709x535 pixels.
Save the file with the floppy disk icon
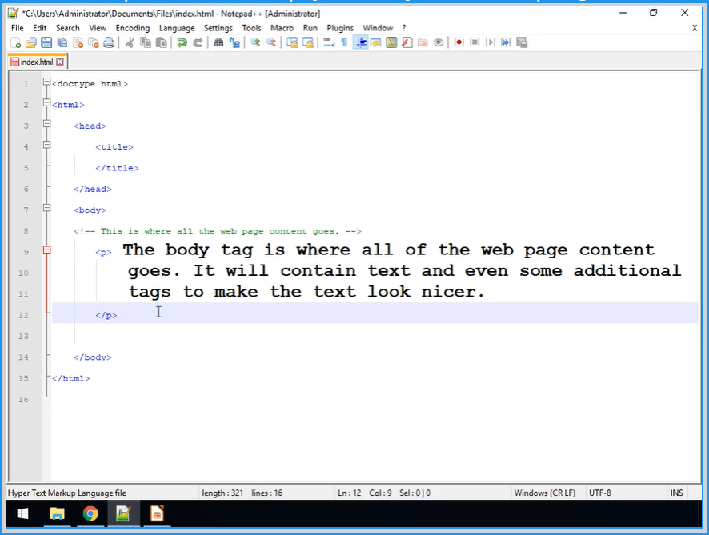[x=47, y=43]
